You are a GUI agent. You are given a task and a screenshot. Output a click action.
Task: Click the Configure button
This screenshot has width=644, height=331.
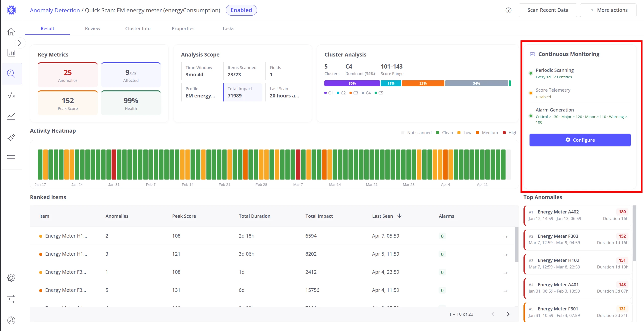(x=580, y=140)
